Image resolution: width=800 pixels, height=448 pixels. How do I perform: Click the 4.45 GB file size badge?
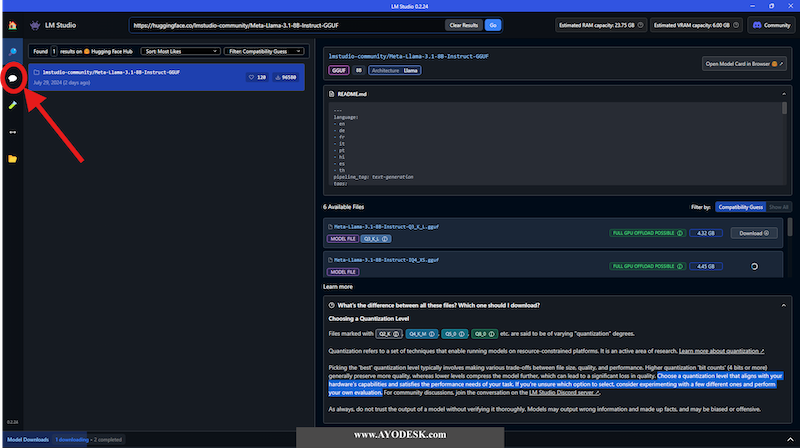coord(706,266)
